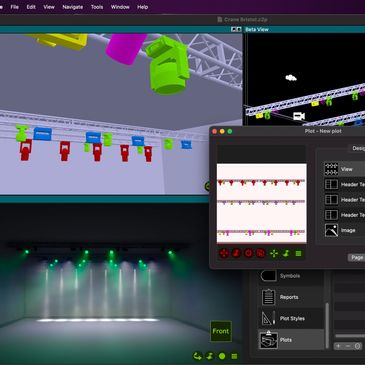
Task: Click the green round dot icon in render view
Action: tap(222, 356)
